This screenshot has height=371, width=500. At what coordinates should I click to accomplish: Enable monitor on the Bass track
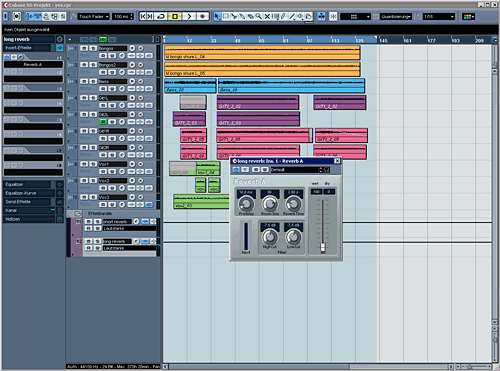tap(141, 81)
